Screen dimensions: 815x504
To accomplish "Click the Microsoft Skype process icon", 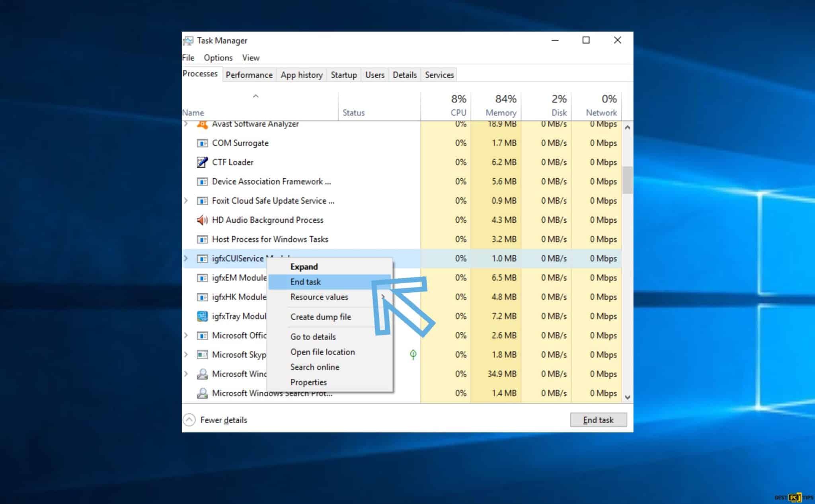I will [x=202, y=355].
